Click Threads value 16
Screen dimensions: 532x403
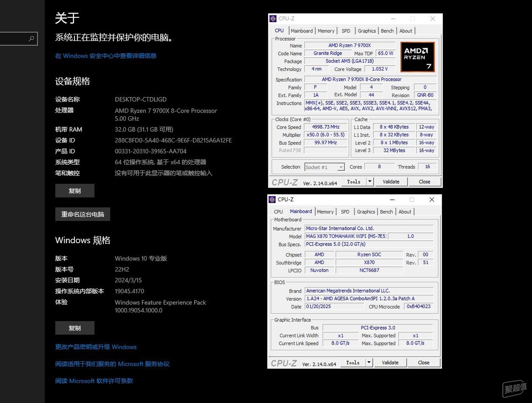(x=427, y=167)
